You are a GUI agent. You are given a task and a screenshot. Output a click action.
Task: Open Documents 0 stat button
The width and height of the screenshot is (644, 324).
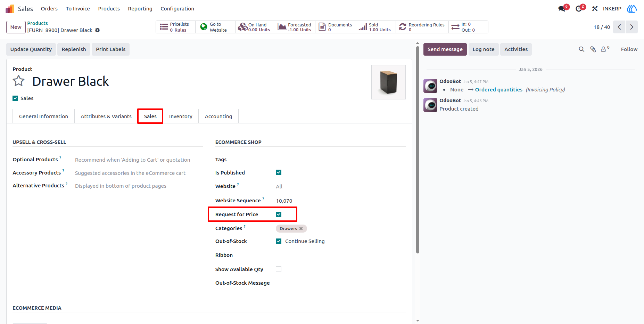[x=336, y=27]
